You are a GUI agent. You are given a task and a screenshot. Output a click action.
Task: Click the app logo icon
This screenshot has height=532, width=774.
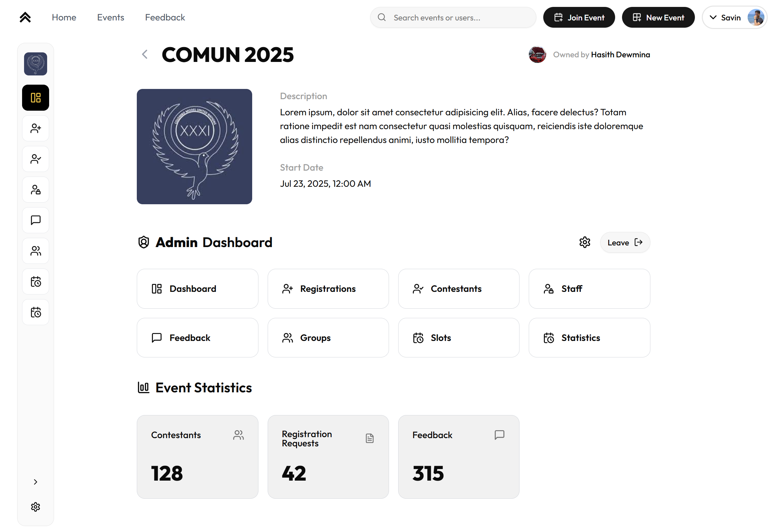tap(25, 17)
